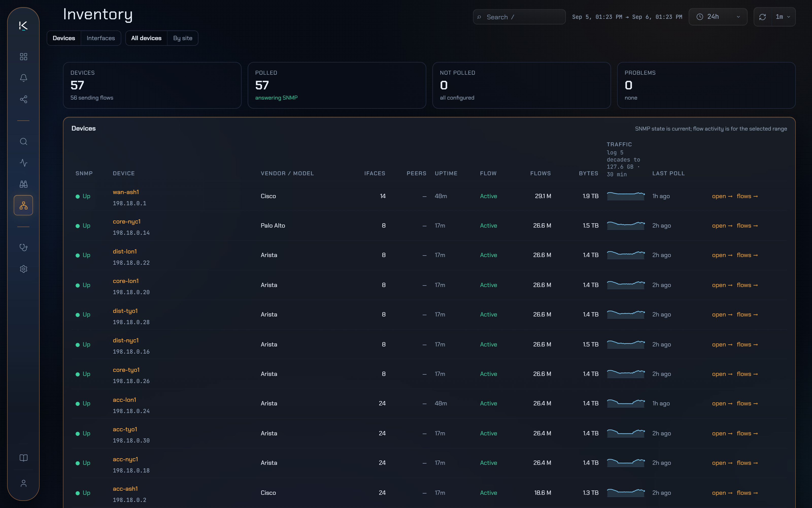Screen dimensions: 812x508
Task: Open the user profile icon
Action: [x=23, y=483]
